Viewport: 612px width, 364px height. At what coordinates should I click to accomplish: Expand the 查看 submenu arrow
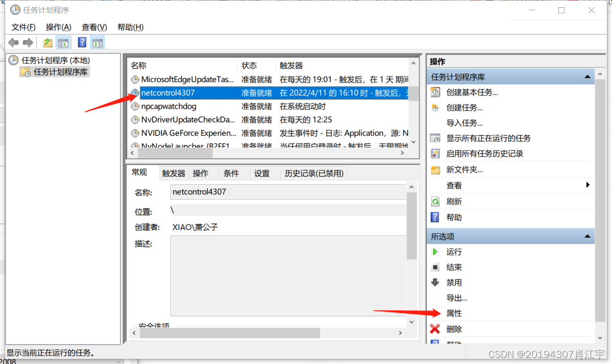pyautogui.click(x=588, y=185)
